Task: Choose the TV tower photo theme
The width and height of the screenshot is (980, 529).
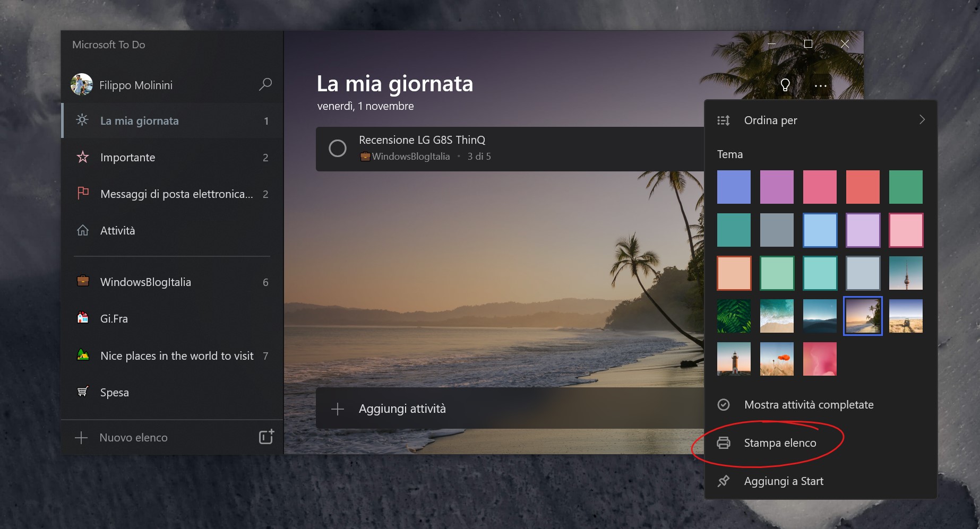Action: [906, 273]
